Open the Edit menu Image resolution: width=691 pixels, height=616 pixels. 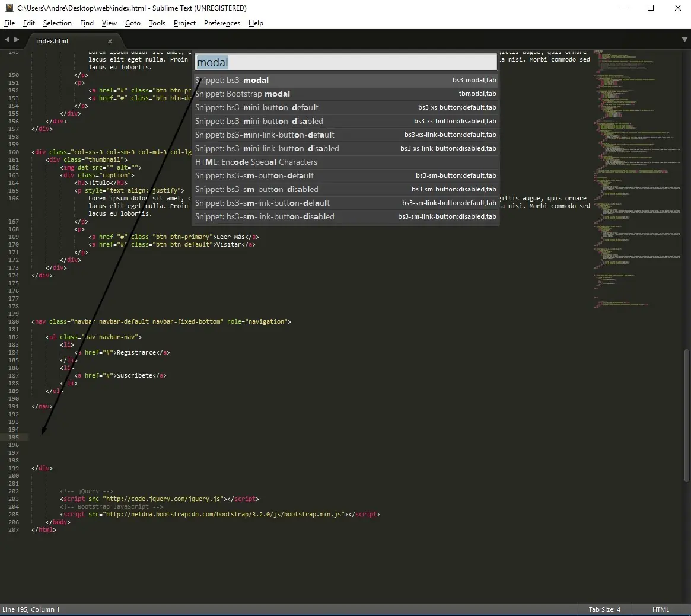click(28, 23)
